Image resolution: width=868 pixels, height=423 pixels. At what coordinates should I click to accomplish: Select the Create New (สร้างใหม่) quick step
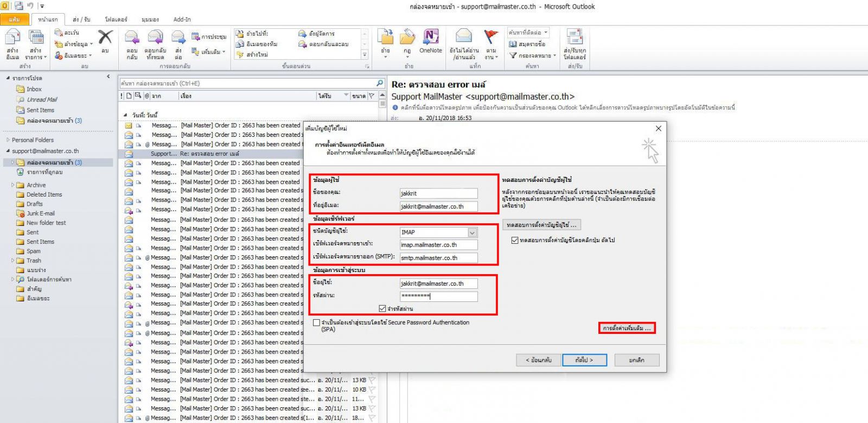(x=252, y=54)
